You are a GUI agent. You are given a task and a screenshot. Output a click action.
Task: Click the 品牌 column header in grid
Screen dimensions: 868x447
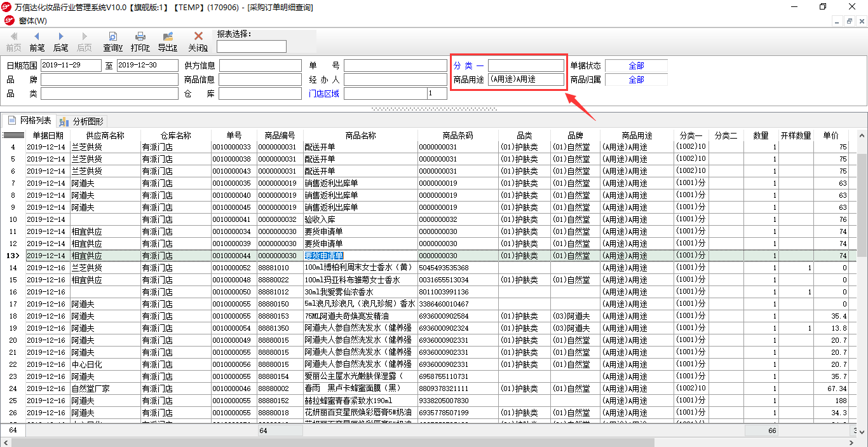(x=575, y=135)
